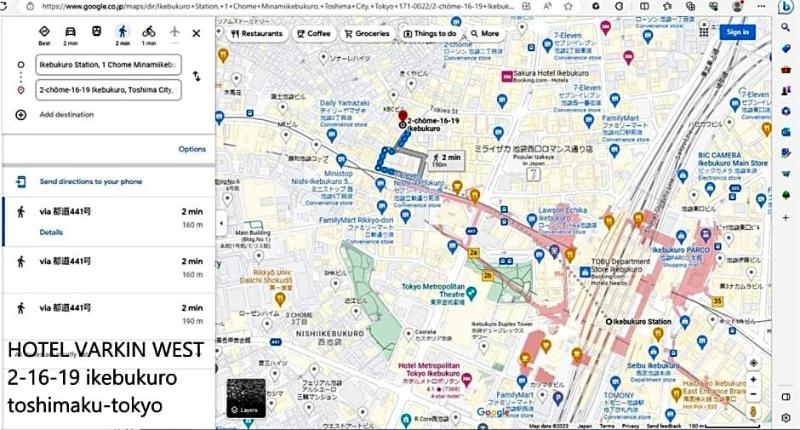Click the red destination pin on the map
Image resolution: width=800 pixels, height=430 pixels.
[x=403, y=116]
